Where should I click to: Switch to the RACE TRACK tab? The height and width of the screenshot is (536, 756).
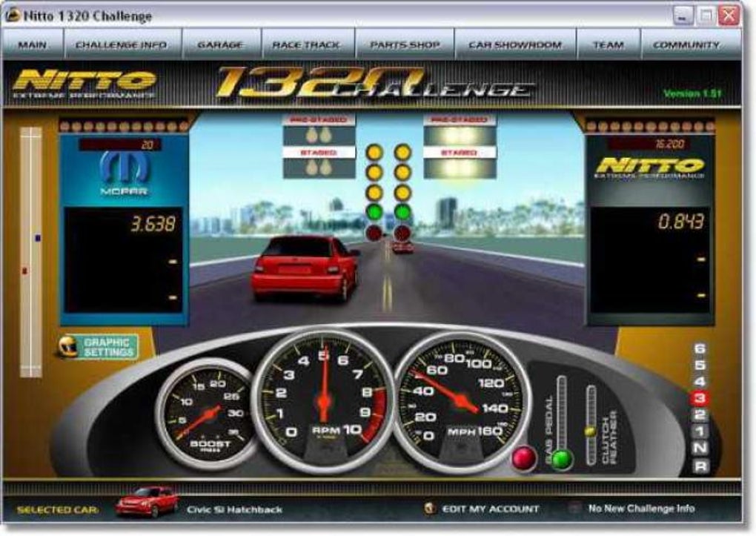307,44
